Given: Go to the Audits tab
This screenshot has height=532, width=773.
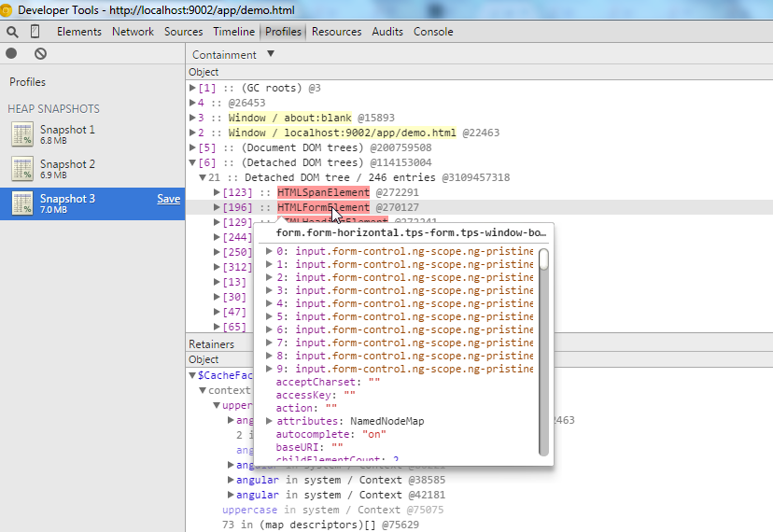Looking at the screenshot, I should click(x=387, y=32).
